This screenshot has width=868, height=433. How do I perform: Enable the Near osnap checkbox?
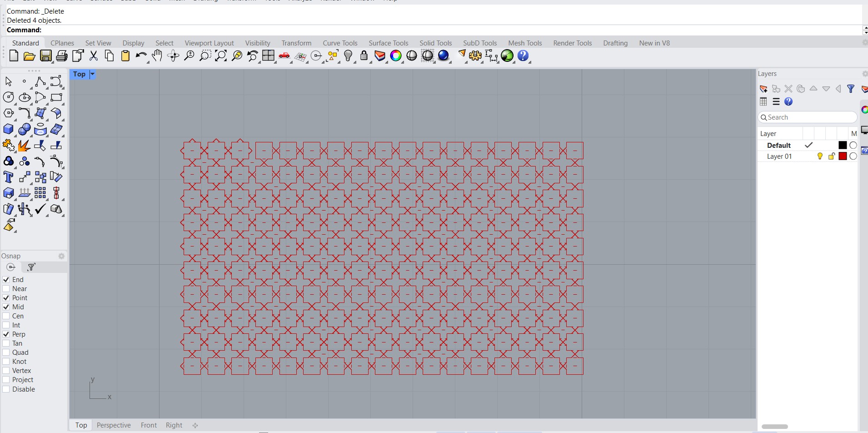point(6,289)
